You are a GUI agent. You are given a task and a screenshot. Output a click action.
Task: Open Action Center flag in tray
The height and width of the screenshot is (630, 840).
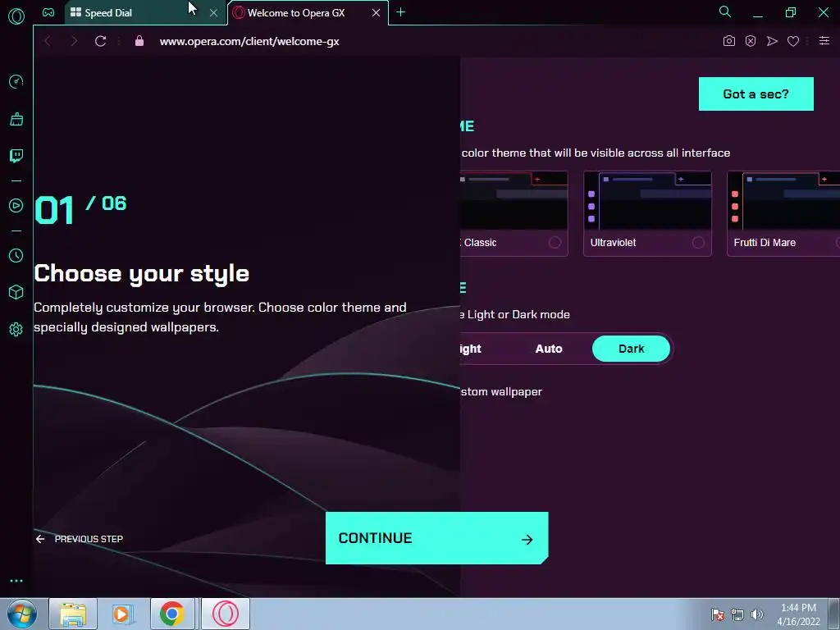[717, 614]
